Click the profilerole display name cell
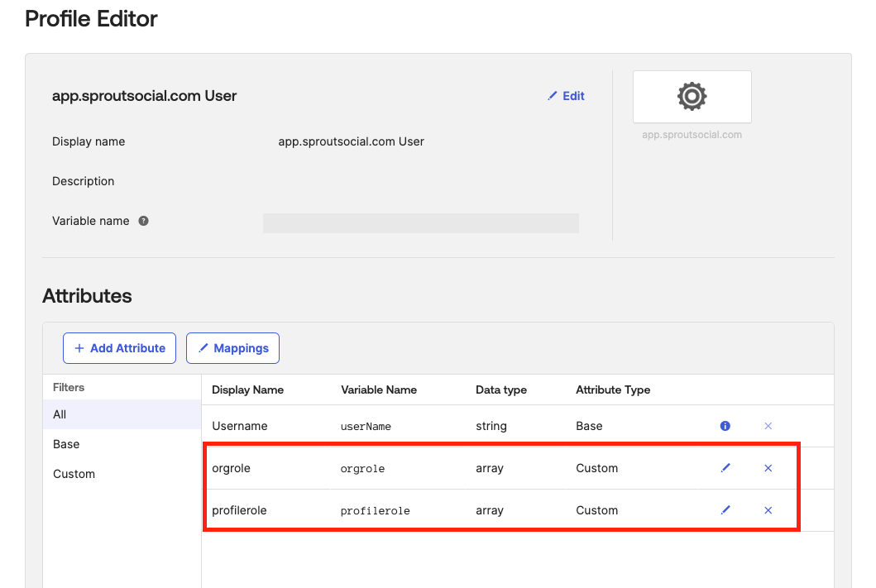Screen dimensions: 876x588 coord(239,510)
